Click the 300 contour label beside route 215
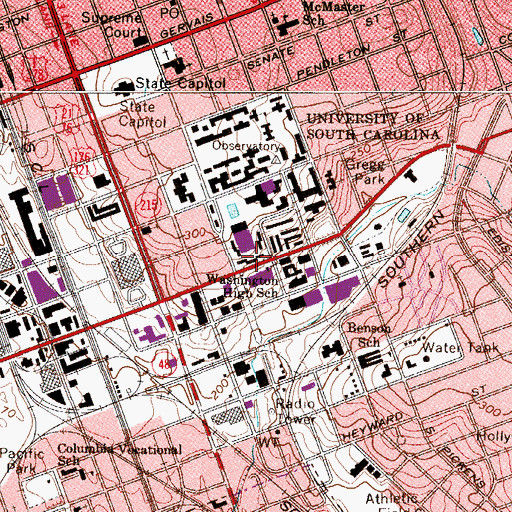The height and width of the screenshot is (512, 512). pyautogui.click(x=194, y=234)
